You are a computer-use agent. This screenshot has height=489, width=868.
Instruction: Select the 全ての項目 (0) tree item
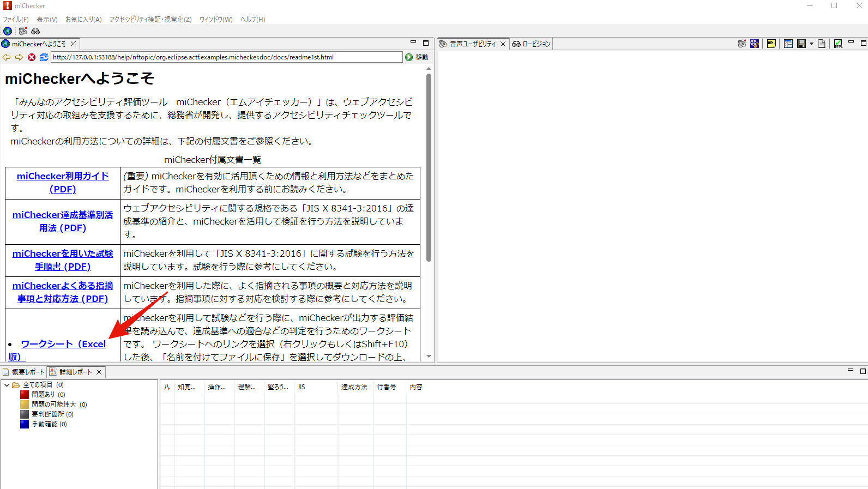click(x=43, y=385)
